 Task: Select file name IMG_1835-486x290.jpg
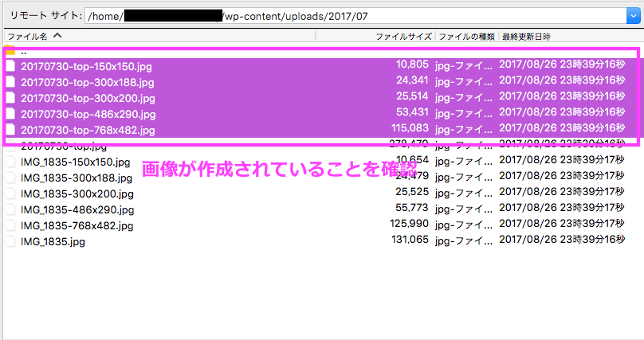tap(77, 210)
